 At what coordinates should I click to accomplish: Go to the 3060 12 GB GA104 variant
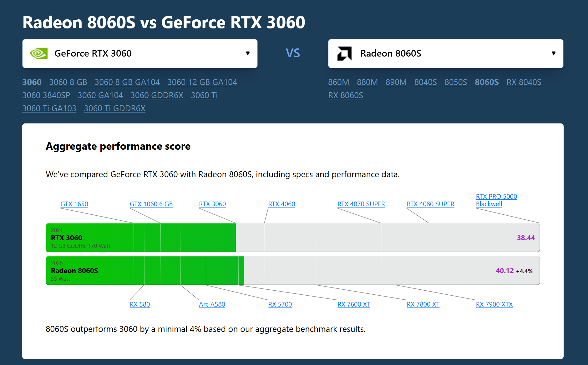[x=202, y=82]
